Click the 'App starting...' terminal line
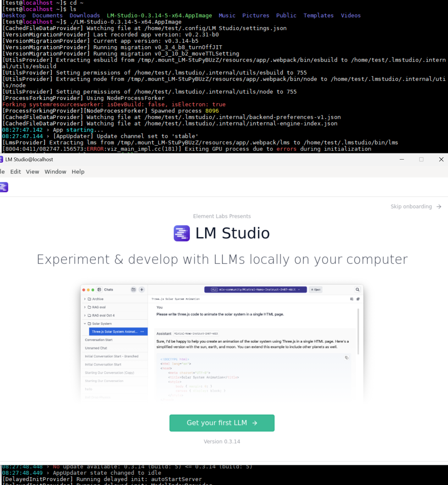The image size is (448, 485). (53, 130)
